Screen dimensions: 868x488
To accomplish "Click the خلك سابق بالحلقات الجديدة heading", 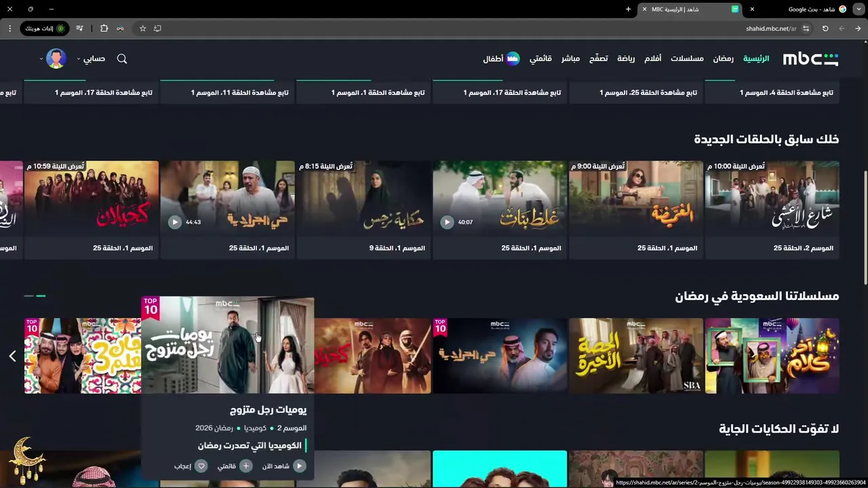I will tap(766, 139).
